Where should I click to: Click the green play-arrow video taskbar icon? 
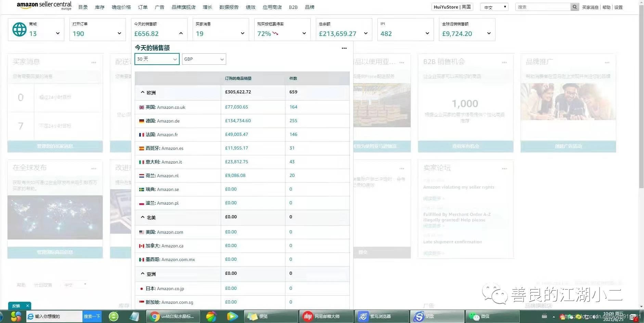click(232, 316)
